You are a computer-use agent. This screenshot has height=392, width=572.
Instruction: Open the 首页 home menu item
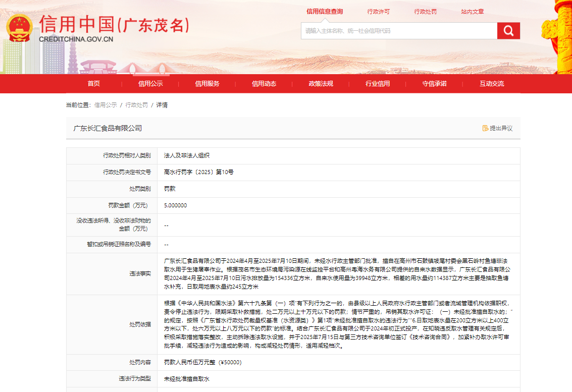pos(93,84)
